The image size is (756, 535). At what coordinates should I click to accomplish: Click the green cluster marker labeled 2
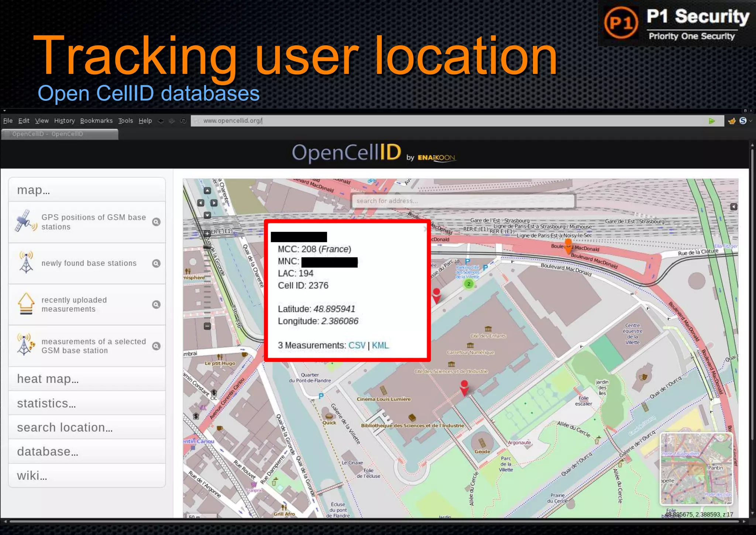tap(468, 284)
